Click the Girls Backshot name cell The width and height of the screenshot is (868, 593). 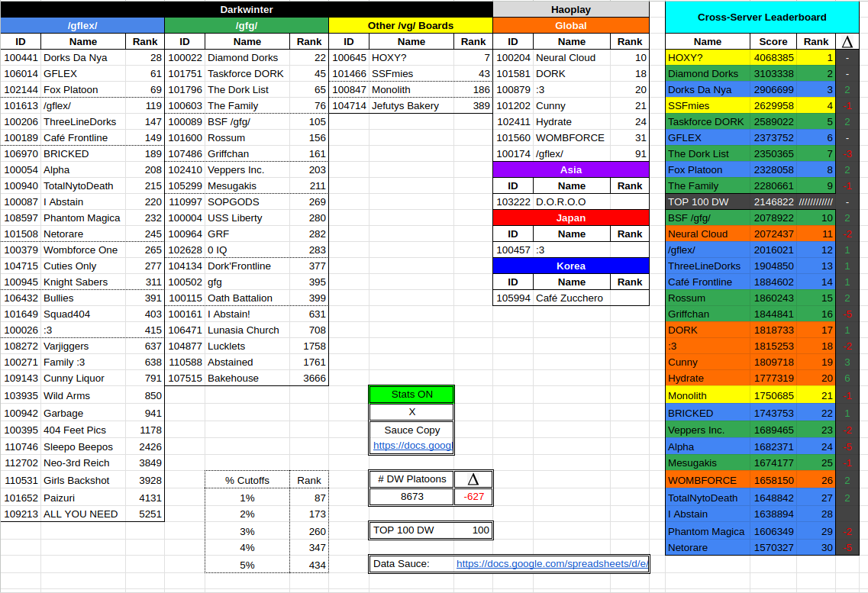83,480
